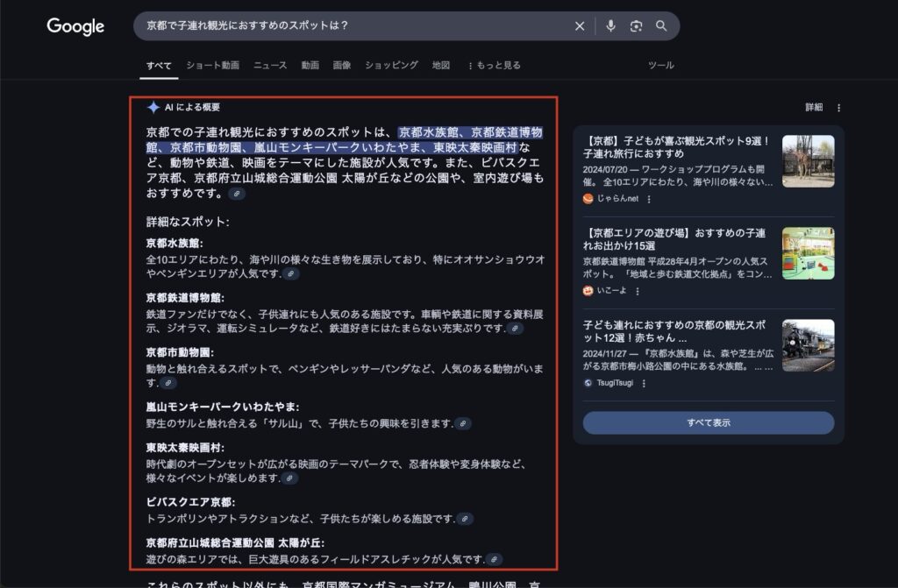
Task: Click the 嵐山モンキーパークいわたやま: heading
Action: [223, 407]
